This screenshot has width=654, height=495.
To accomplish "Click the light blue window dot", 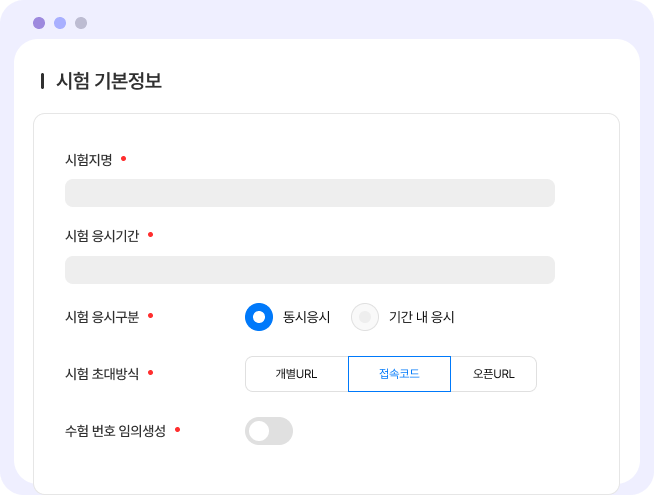I will [x=60, y=23].
